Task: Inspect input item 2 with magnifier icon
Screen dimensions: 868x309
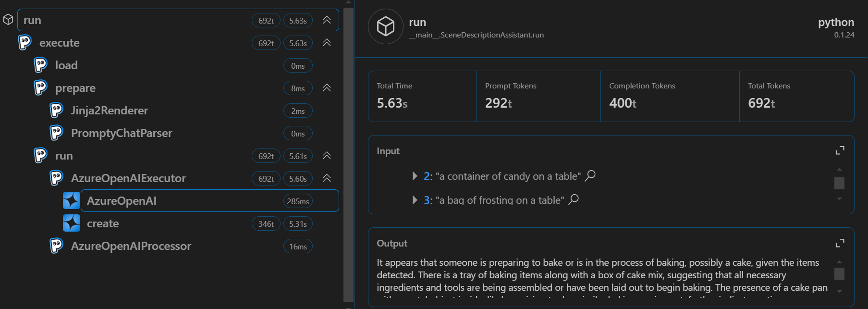Action: coord(590,175)
